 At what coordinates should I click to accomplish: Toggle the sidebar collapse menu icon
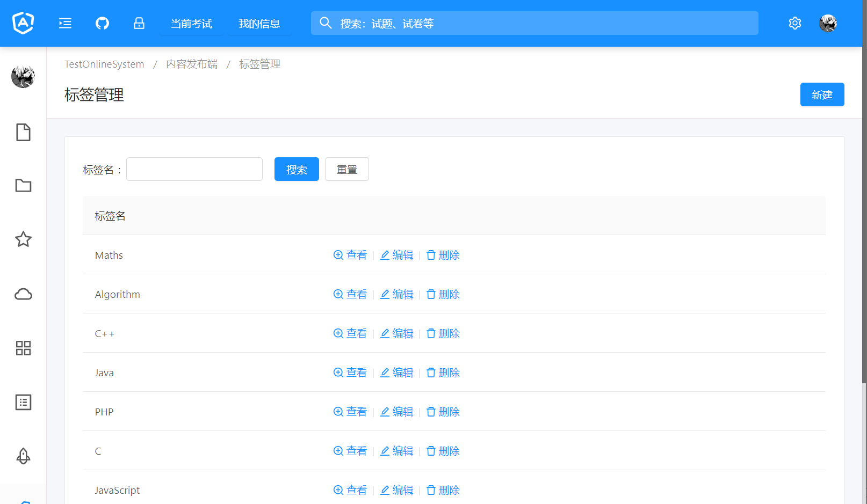click(x=65, y=23)
